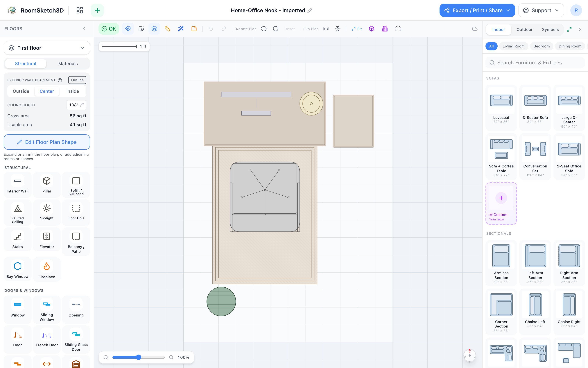Toggle the Outline wall option
This screenshot has height=368, width=588.
click(77, 80)
